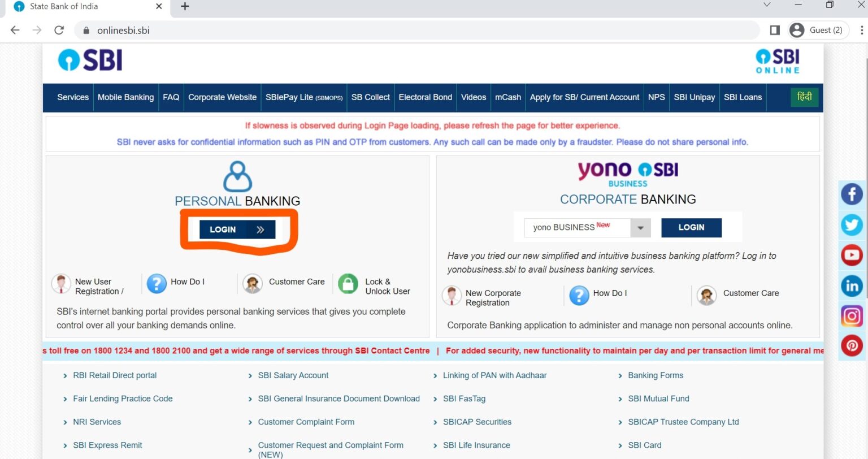Open the SBI Unipay menu item
This screenshot has height=459, width=868.
click(695, 97)
